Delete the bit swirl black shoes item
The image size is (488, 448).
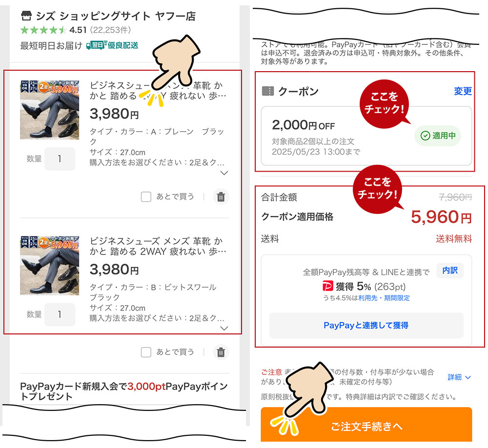click(x=221, y=352)
